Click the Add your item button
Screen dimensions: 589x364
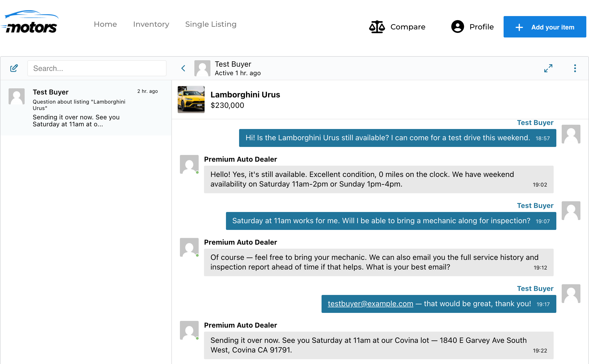(x=545, y=27)
